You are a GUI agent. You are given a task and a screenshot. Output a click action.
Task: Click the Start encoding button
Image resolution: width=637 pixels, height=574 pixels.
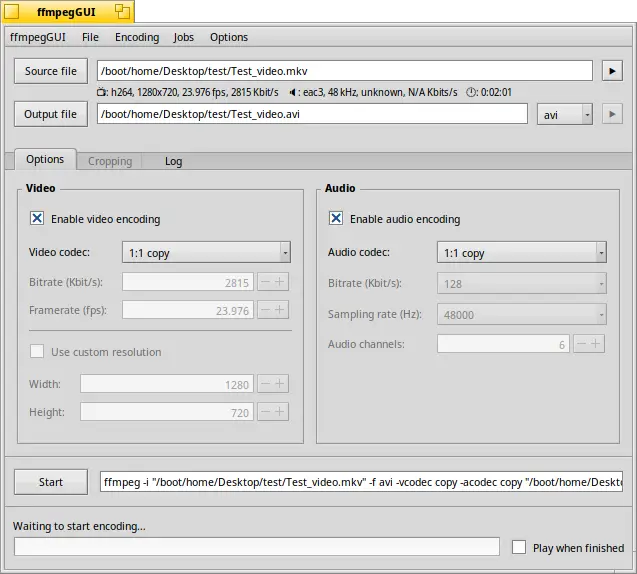pyautogui.click(x=51, y=482)
